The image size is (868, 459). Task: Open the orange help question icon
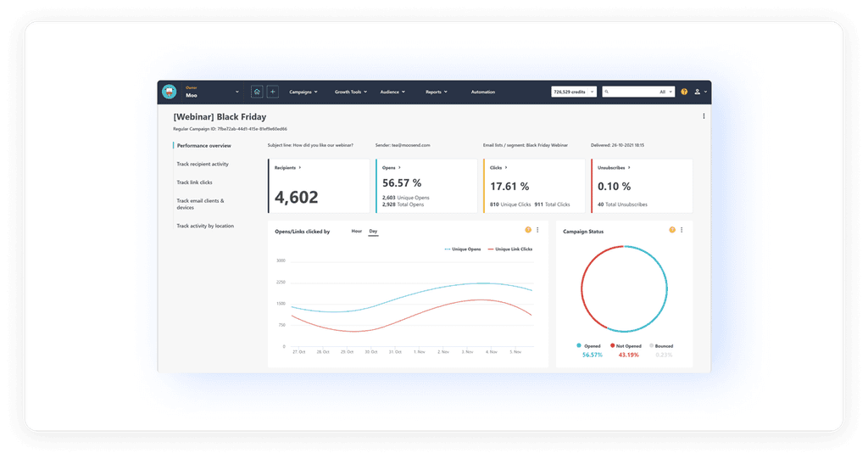684,92
